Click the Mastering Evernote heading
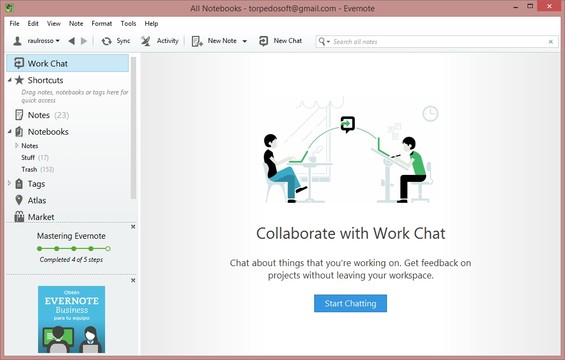Image resolution: width=565 pixels, height=360 pixels. tap(71, 236)
